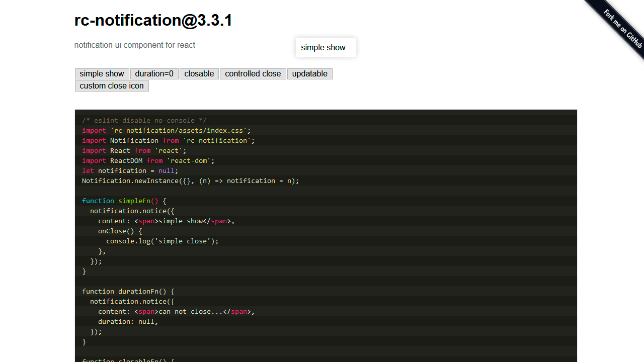Trigger the "closable" notification button
Screen dimensions: 644x362
(x=199, y=74)
